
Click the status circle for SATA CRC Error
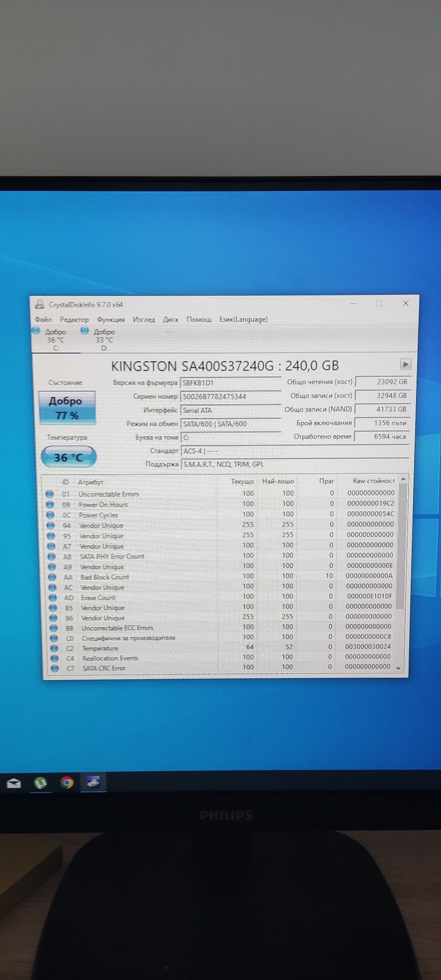pos(55,668)
